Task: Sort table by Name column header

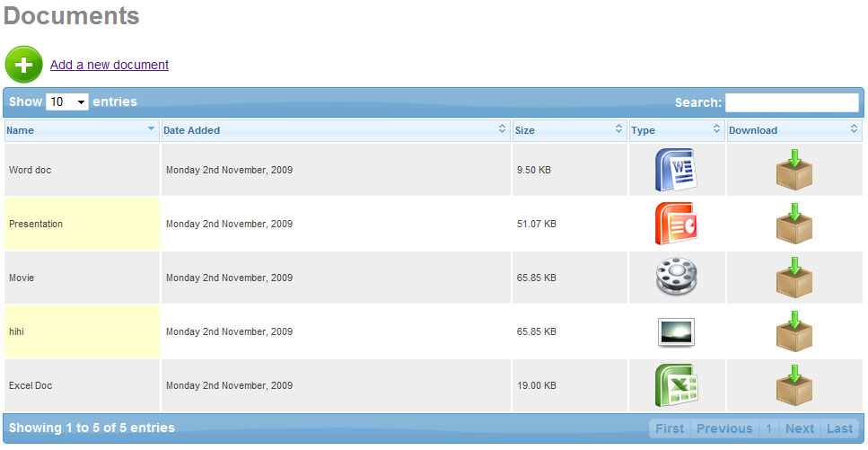Action: (x=82, y=131)
